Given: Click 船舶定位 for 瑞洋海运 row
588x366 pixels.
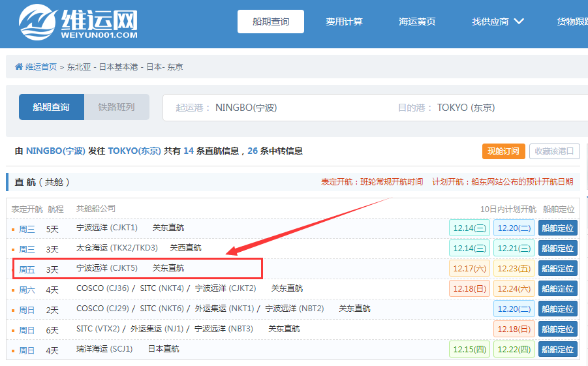Looking at the screenshot, I should point(557,349).
